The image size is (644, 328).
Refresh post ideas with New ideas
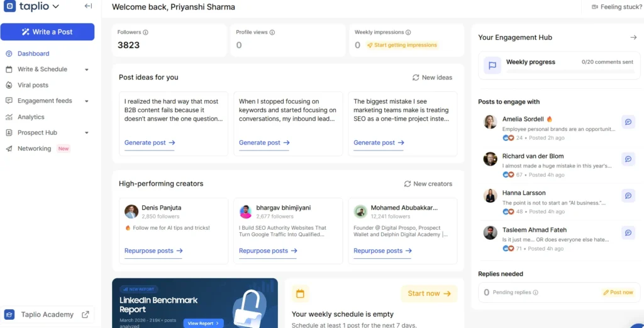pos(432,77)
